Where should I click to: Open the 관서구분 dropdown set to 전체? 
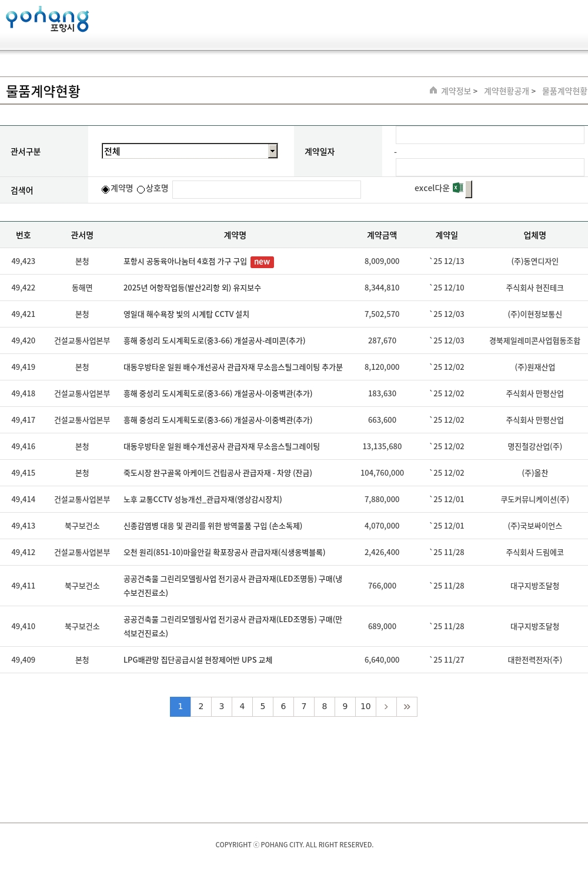[x=185, y=151]
